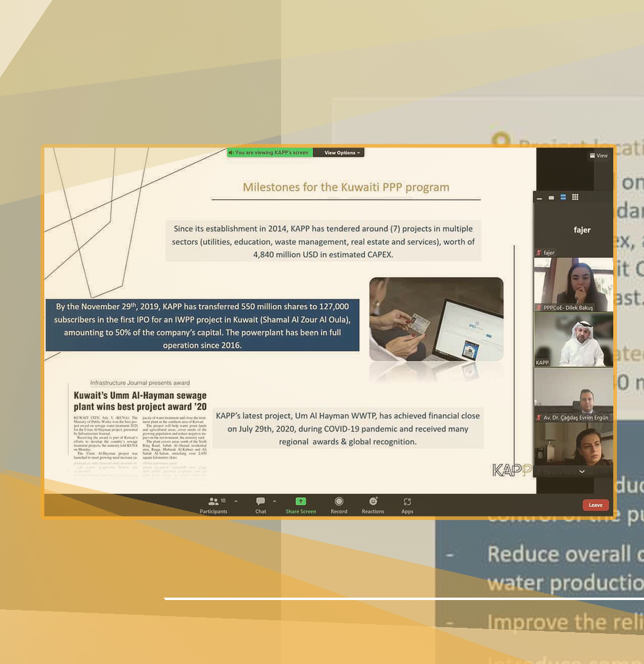Image resolution: width=644 pixels, height=664 pixels.
Task: Click muted mic icon beside fajer's name
Action: pos(539,253)
